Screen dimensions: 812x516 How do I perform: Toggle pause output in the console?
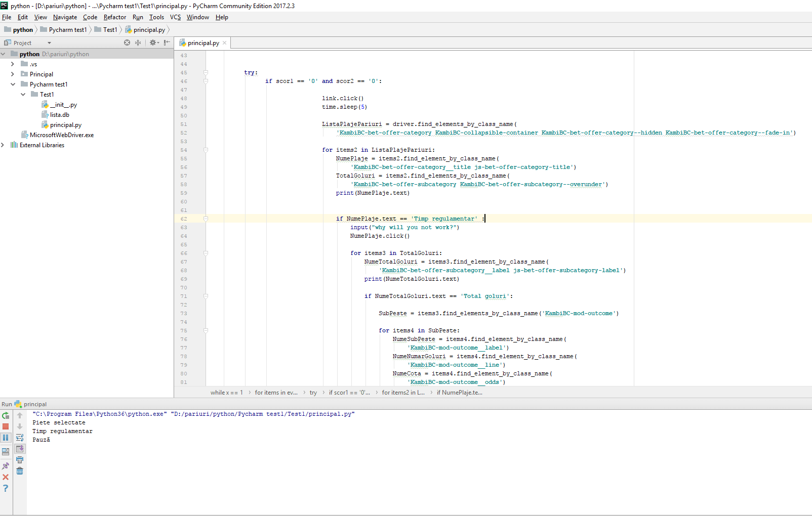point(6,437)
